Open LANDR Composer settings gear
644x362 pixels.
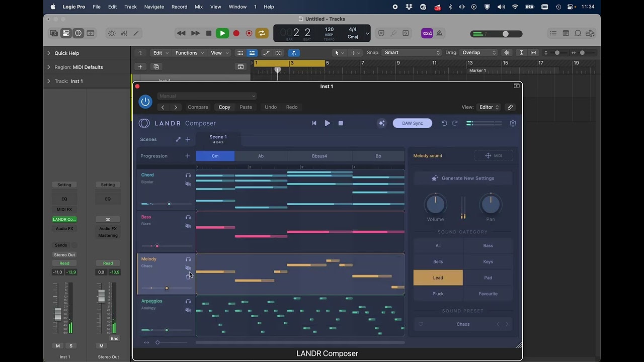tap(513, 123)
